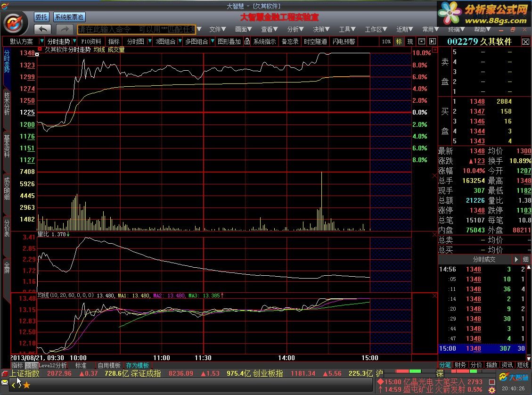Screen dimensions: 532x395
Task: Expand the 3图组合 dropdown arrow
Action: click(x=180, y=41)
